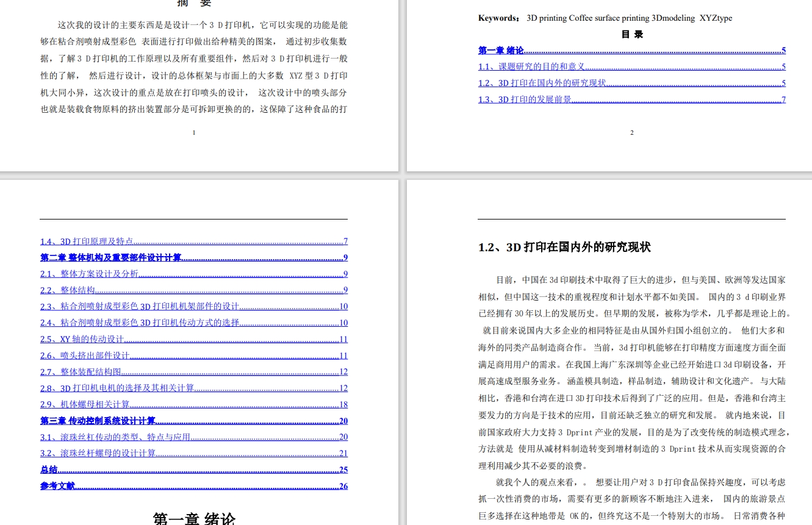The height and width of the screenshot is (525, 812).
Task: Open 2.3 机架部件的设计 link
Action: [194, 307]
